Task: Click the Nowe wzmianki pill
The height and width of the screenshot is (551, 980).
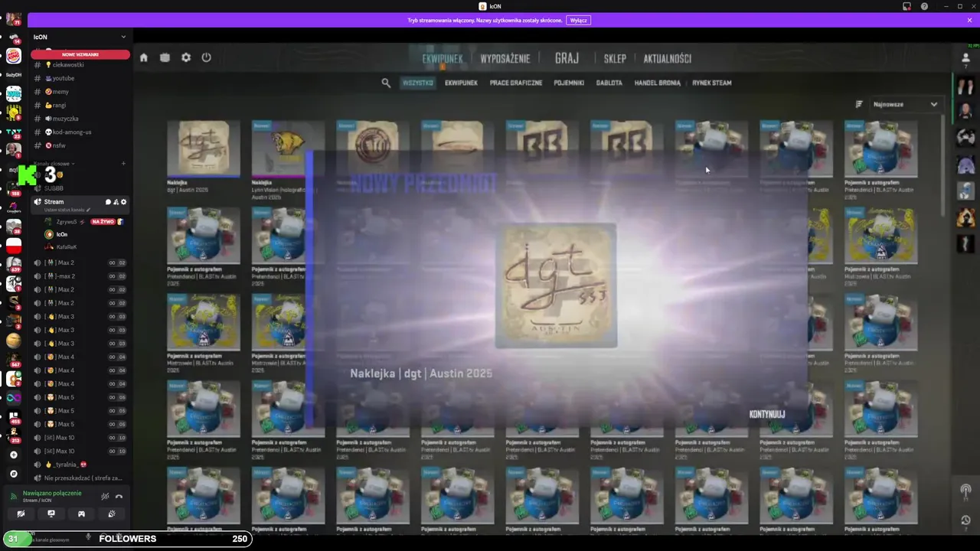Action: [80, 54]
